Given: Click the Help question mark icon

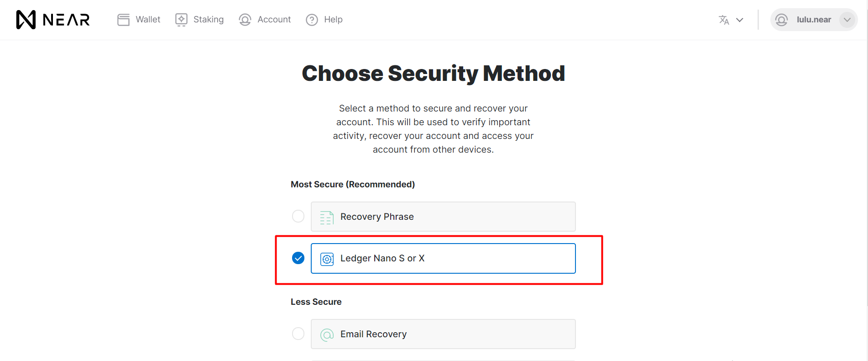Looking at the screenshot, I should [312, 19].
